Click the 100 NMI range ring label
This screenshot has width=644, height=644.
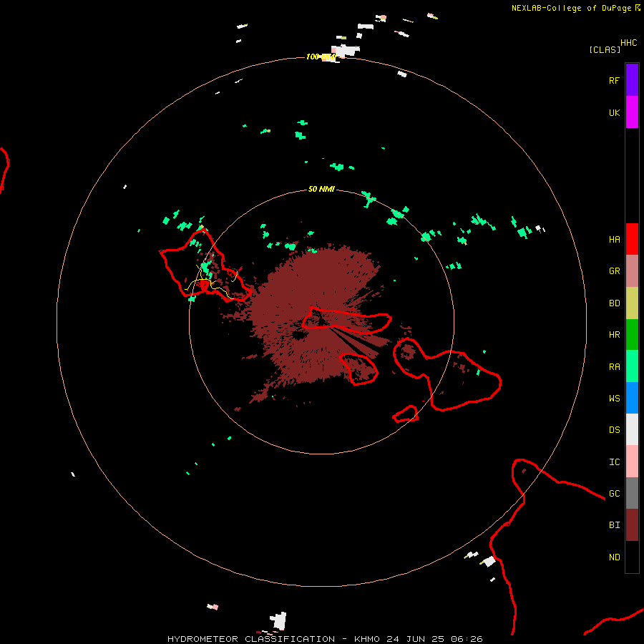321,57
